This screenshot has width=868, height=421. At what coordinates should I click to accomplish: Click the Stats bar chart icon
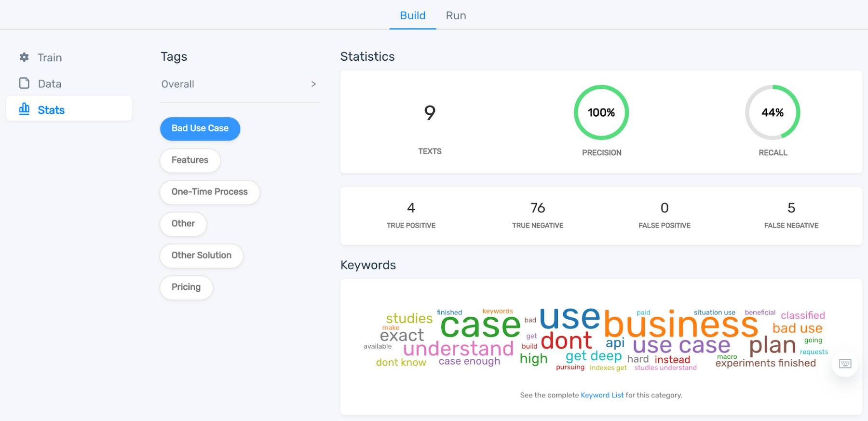[24, 109]
